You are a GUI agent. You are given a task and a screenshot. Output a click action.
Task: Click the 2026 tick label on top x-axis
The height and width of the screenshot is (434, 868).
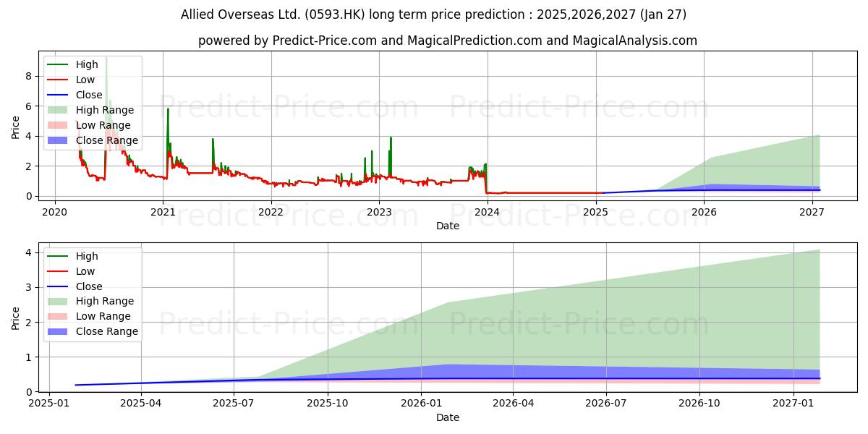click(704, 212)
